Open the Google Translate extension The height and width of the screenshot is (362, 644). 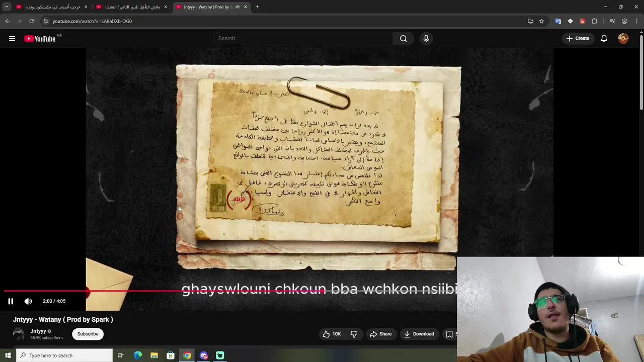pos(558,21)
